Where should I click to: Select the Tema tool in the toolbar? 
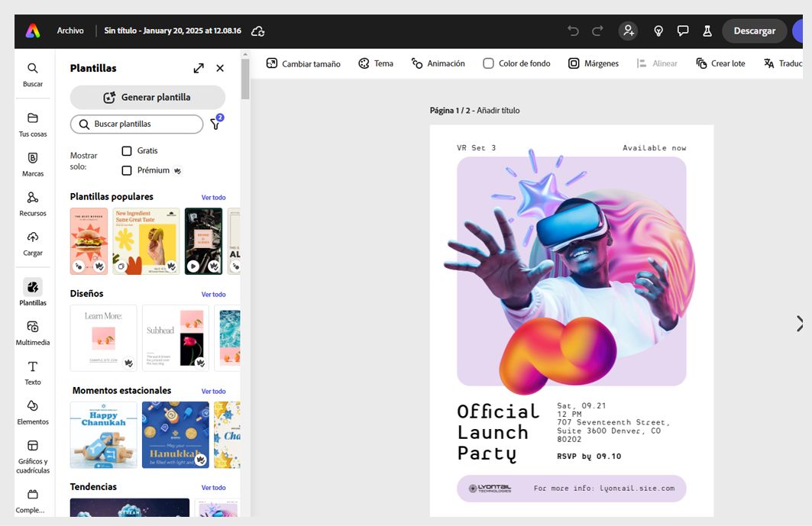click(x=376, y=63)
